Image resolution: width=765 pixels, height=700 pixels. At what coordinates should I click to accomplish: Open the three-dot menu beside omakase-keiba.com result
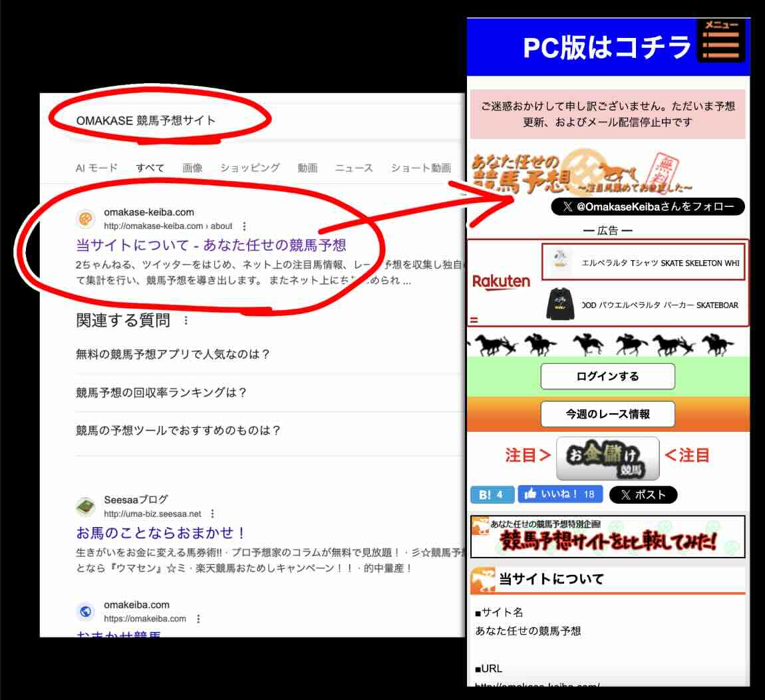244,226
